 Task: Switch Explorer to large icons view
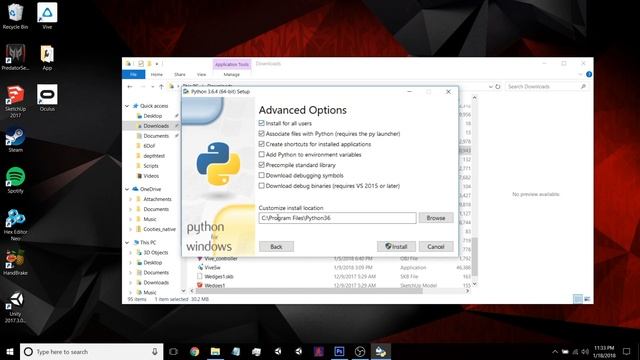tap(587, 299)
